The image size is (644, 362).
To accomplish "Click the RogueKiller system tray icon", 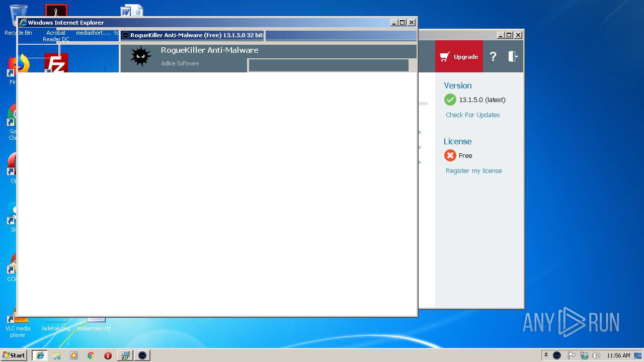I will [557, 355].
